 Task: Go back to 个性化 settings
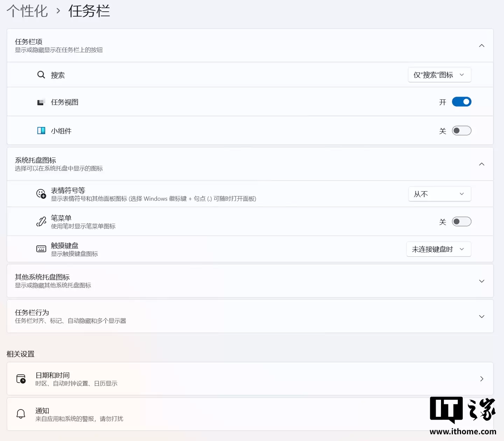click(x=27, y=11)
